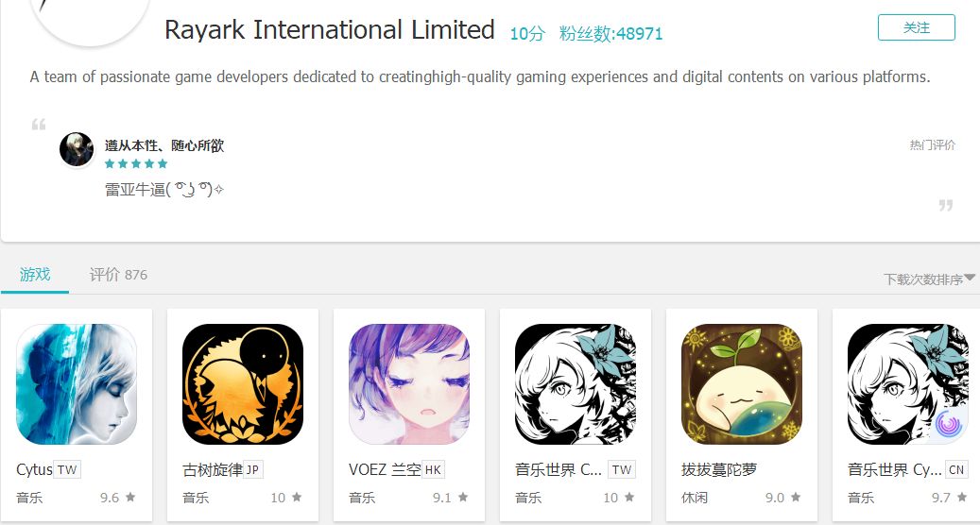The image size is (980, 525).
Task: Click the five-star rating on review
Action: click(x=136, y=163)
